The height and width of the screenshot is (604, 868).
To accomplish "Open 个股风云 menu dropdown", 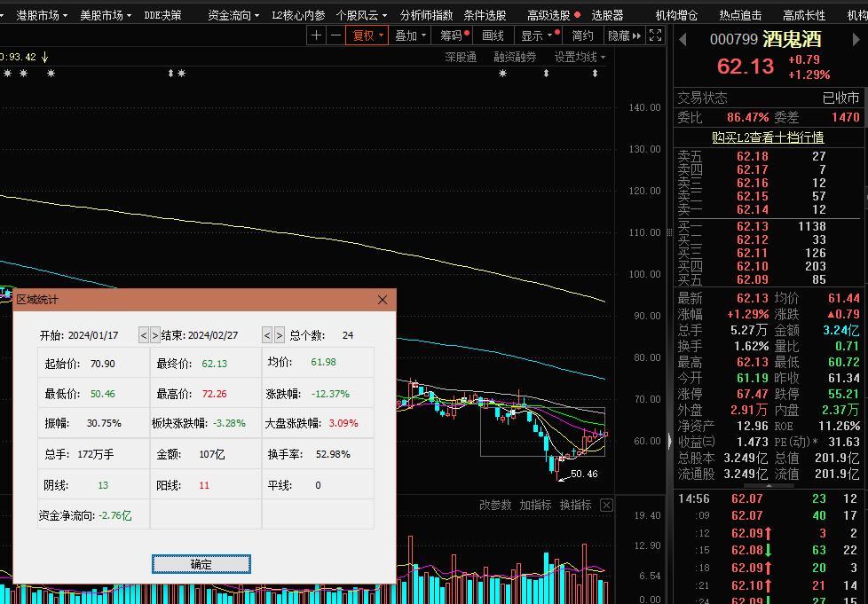I will (361, 15).
